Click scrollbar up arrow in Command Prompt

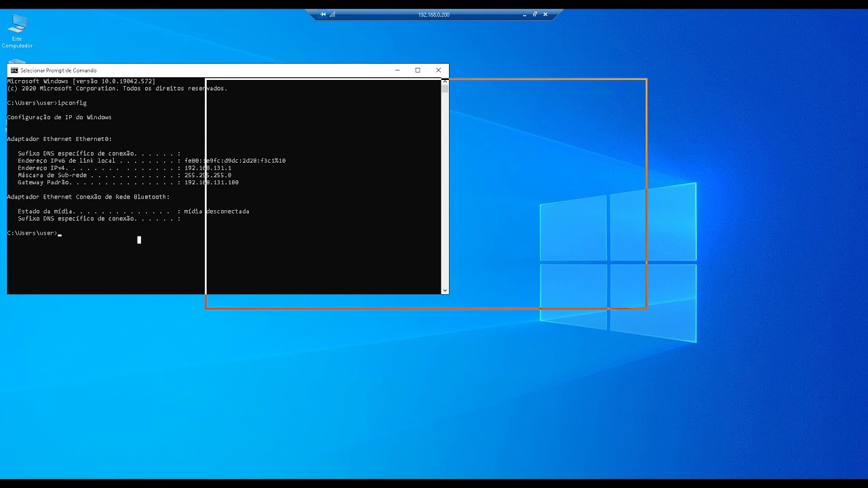(445, 81)
